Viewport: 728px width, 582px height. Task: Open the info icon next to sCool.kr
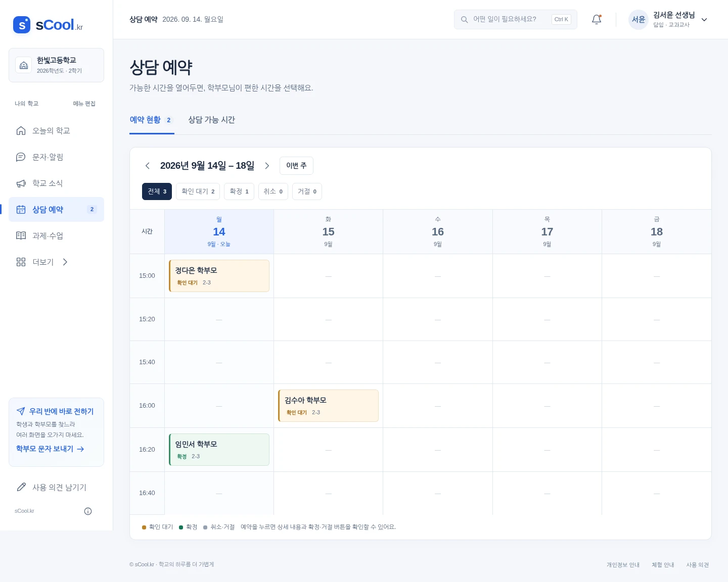point(88,511)
